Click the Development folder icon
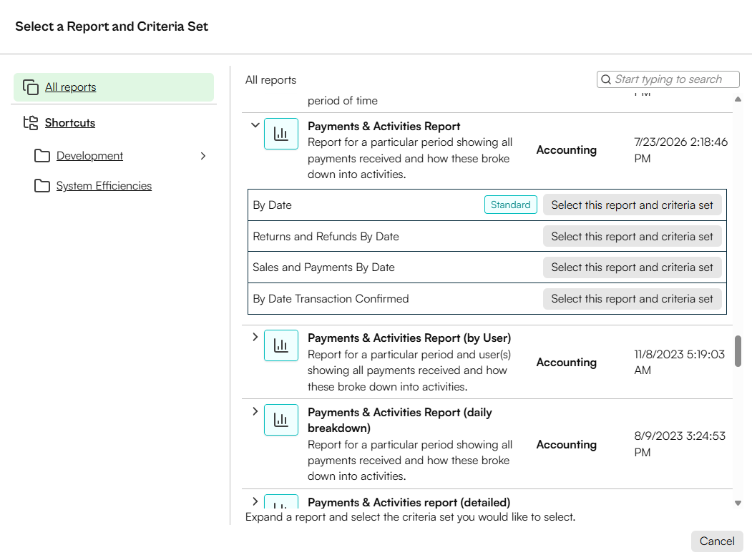 42,156
